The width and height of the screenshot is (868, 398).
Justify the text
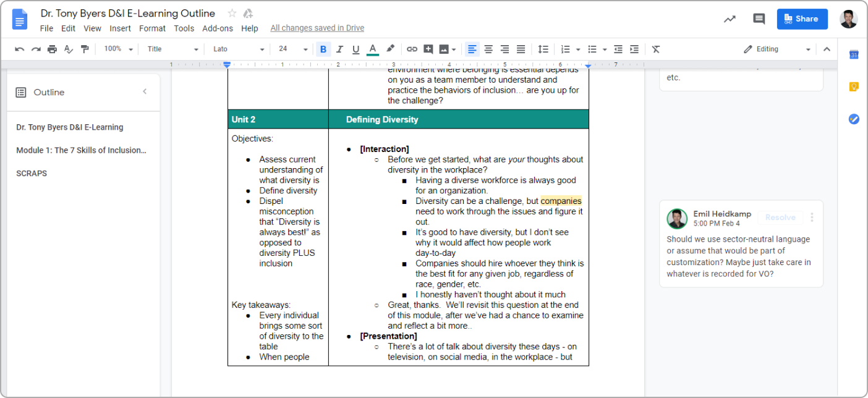coord(521,49)
